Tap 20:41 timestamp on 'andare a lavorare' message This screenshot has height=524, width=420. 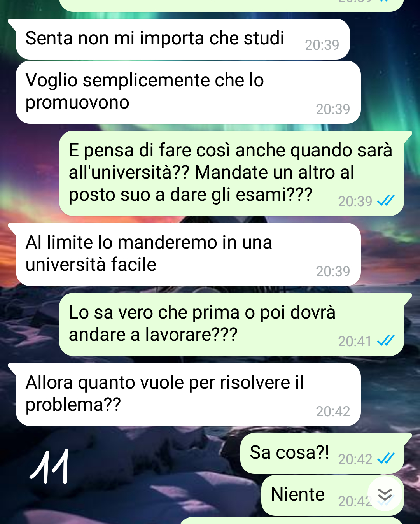coord(355,342)
